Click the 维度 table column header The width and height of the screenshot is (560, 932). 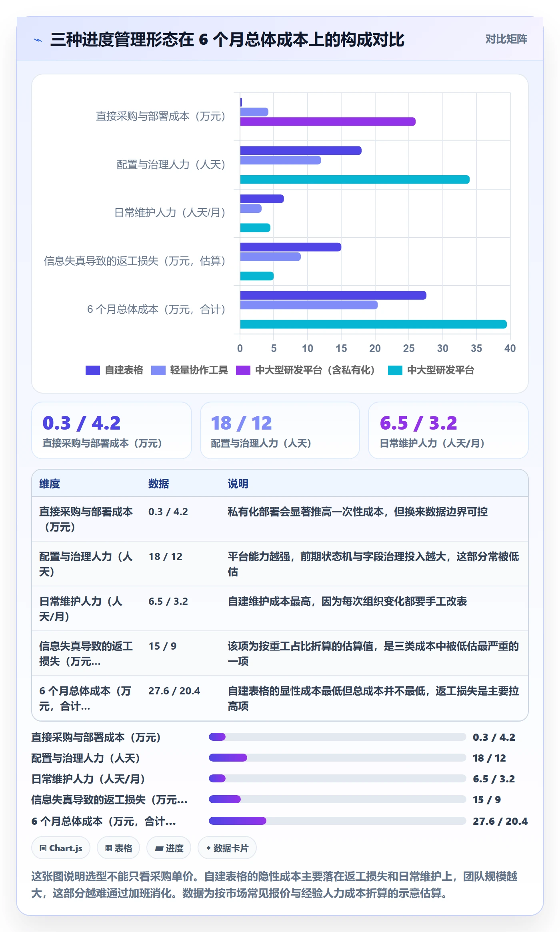50,484
